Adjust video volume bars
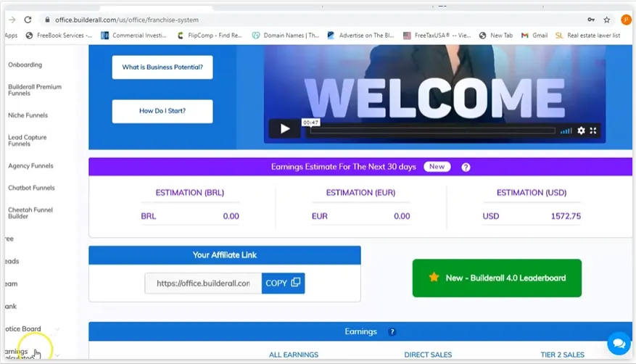Screen dimensions: 636x364 [566, 131]
